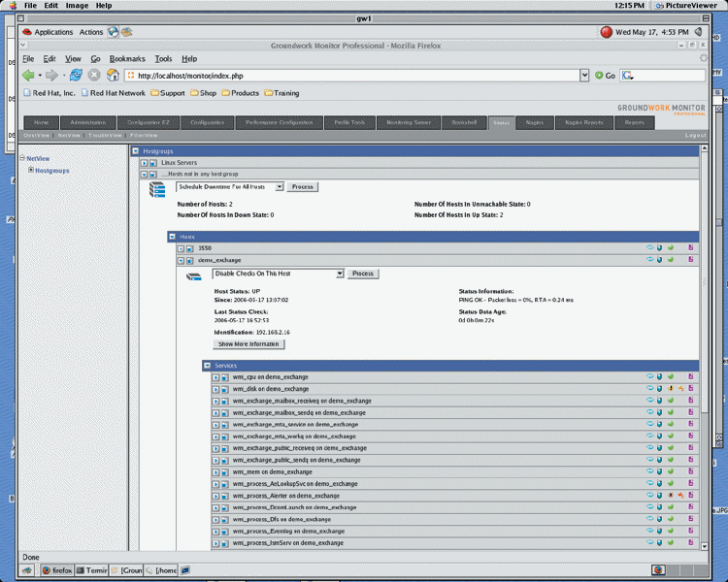This screenshot has width=728, height=582.
Task: Click the recheck icon for wmi_cpu service
Action: [649, 376]
